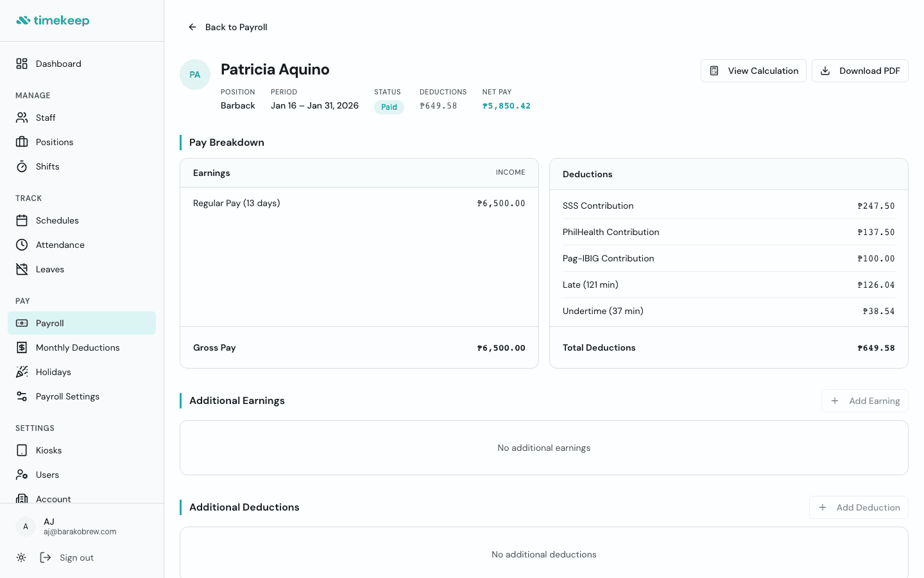
Task: Click the Holidays fireworks icon
Action: tap(21, 372)
